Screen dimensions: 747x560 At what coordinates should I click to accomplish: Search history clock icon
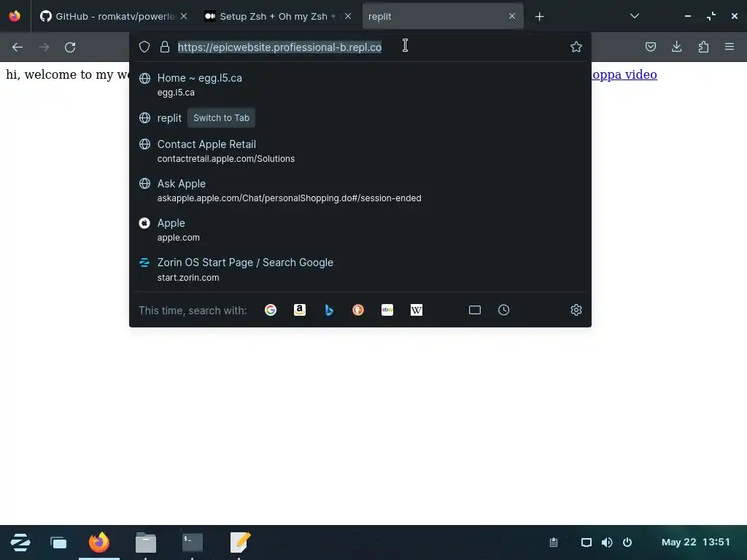click(503, 310)
